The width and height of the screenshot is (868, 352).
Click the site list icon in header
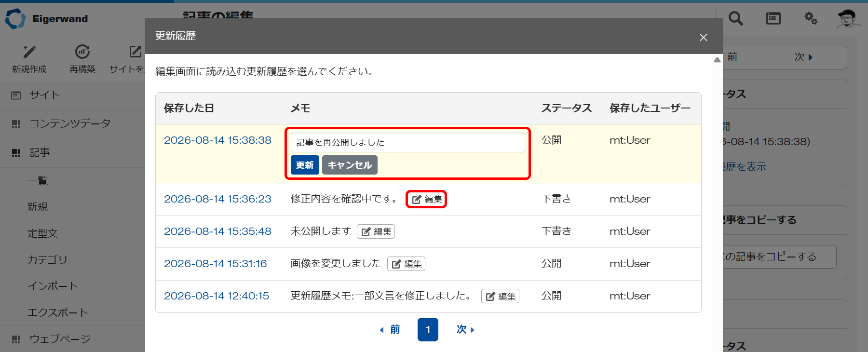[773, 19]
